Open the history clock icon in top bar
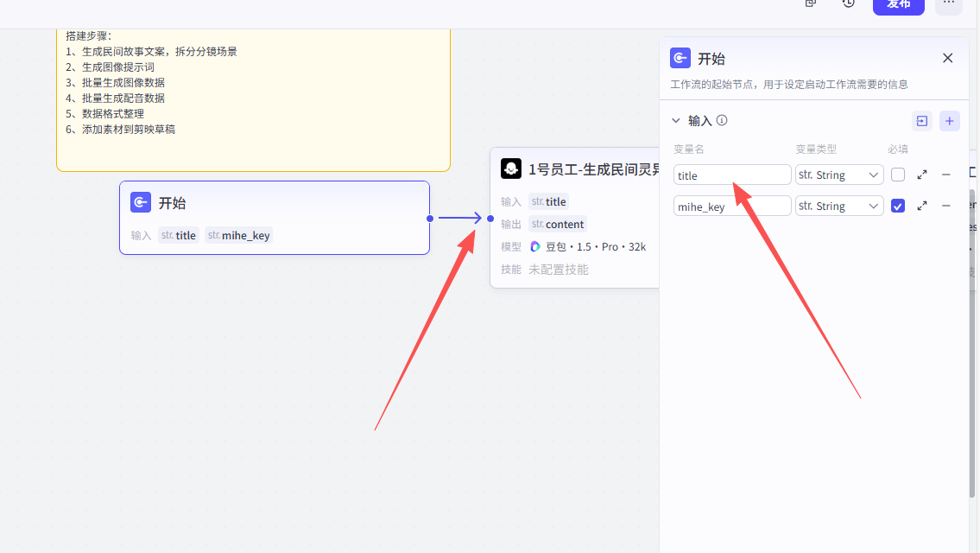 pos(849,3)
